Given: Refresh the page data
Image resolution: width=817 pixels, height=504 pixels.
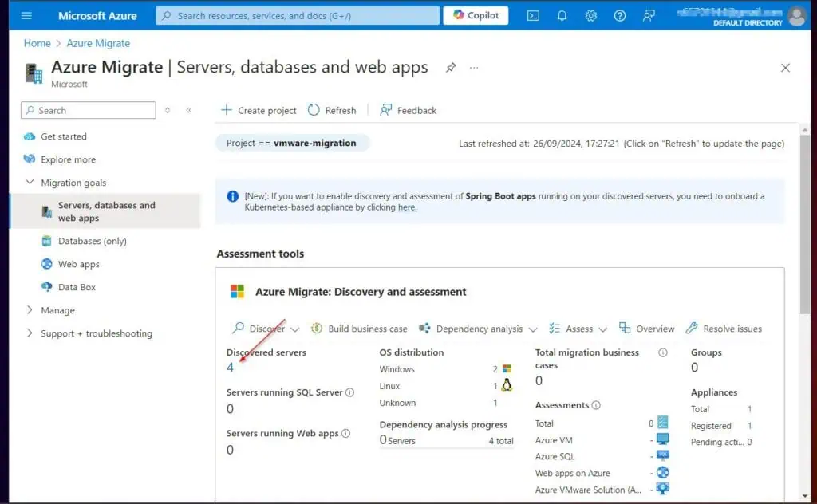Looking at the screenshot, I should 332,110.
